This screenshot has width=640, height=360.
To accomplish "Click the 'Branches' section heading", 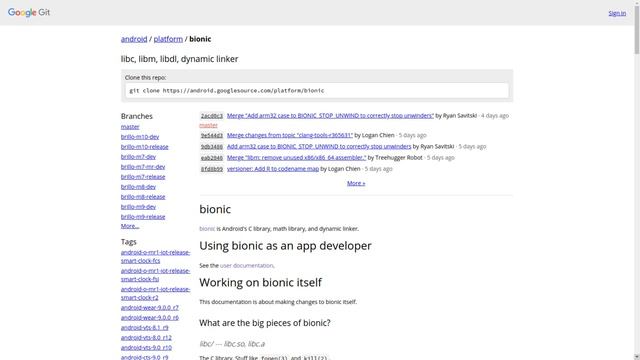I will [137, 116].
